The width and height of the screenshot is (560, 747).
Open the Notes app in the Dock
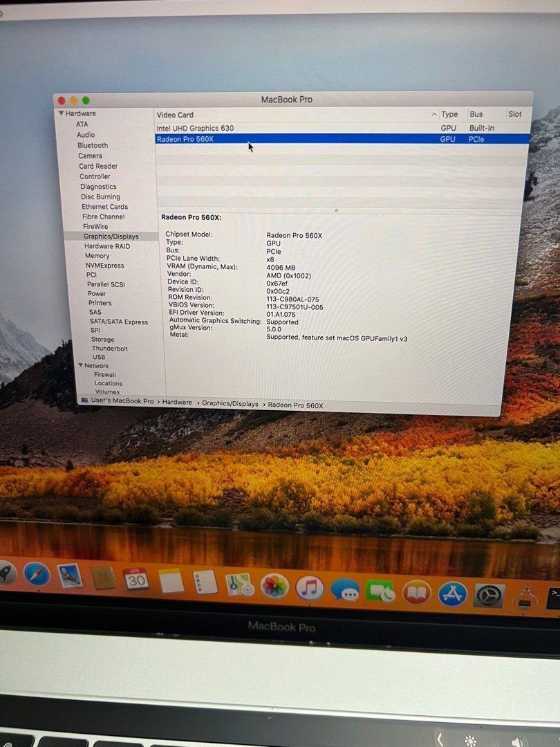(171, 581)
